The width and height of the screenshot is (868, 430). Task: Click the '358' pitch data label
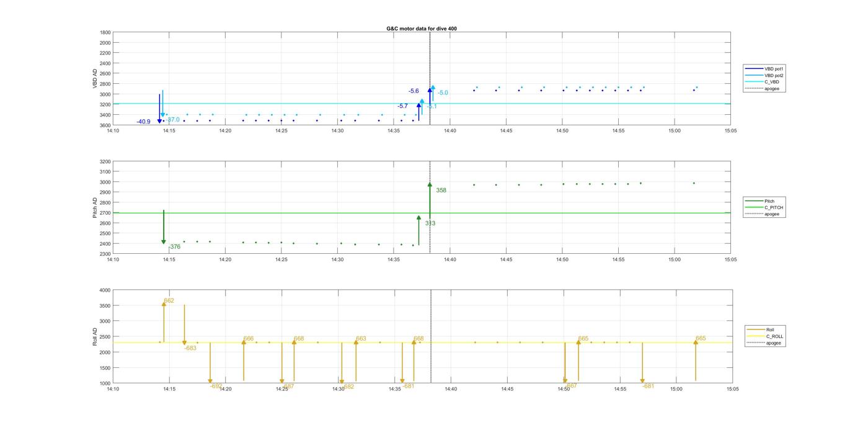tap(441, 190)
